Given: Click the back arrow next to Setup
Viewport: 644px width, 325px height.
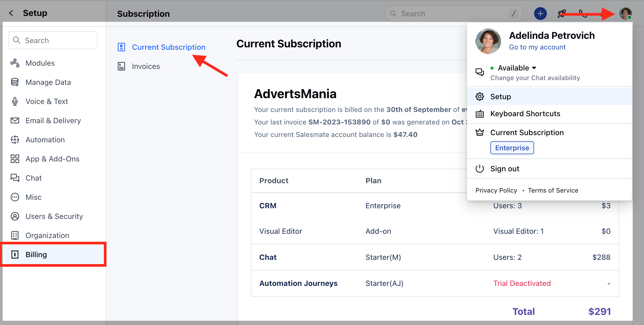Looking at the screenshot, I should [x=11, y=13].
